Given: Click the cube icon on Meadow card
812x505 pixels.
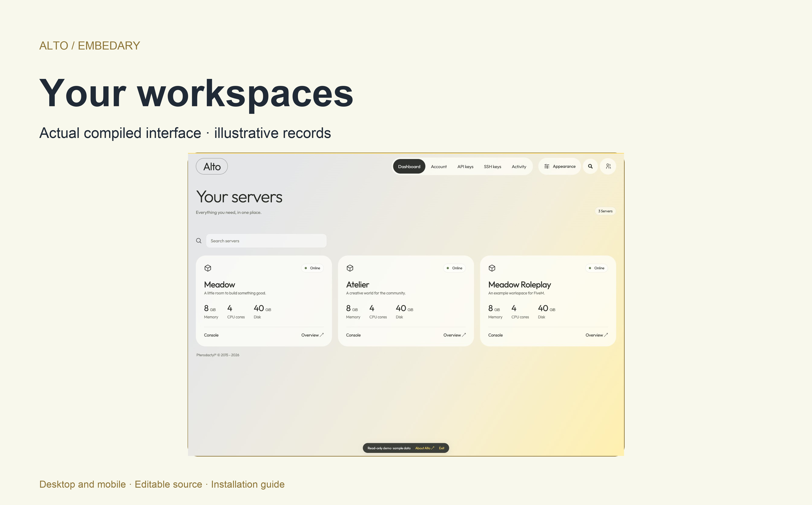Looking at the screenshot, I should (x=208, y=268).
